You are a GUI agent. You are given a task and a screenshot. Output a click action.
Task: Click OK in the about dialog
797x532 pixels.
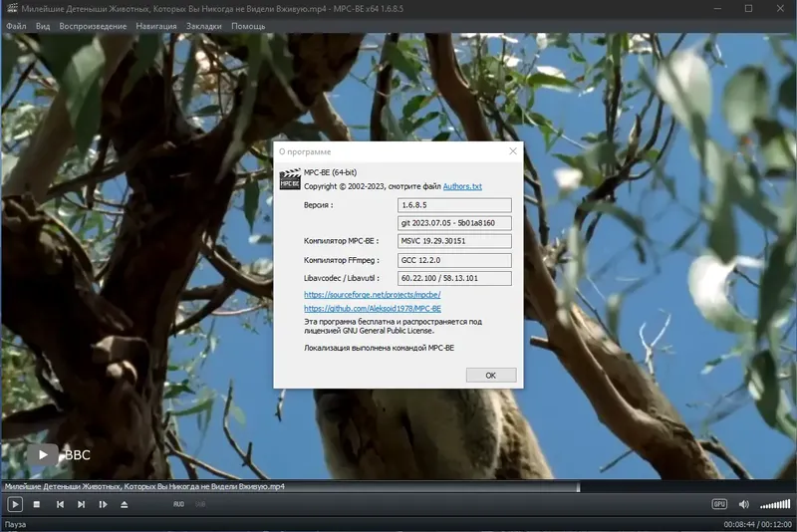[491, 375]
